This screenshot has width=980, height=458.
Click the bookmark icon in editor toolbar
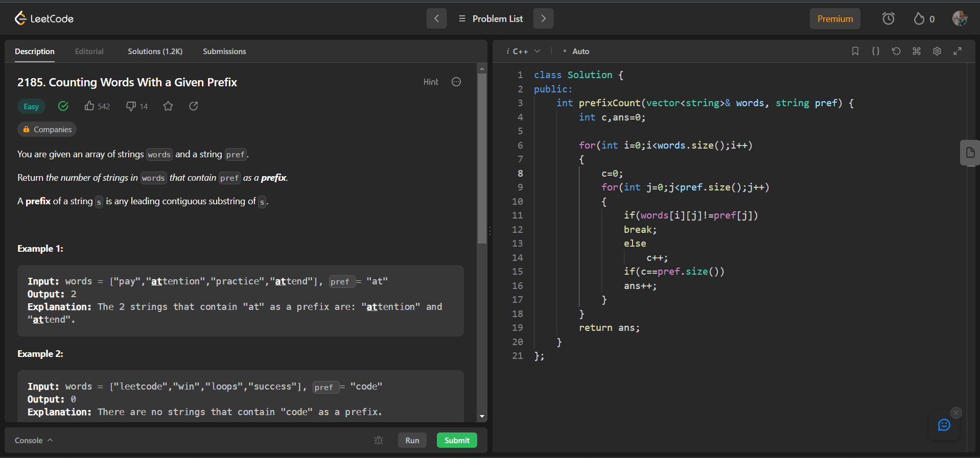coord(855,51)
